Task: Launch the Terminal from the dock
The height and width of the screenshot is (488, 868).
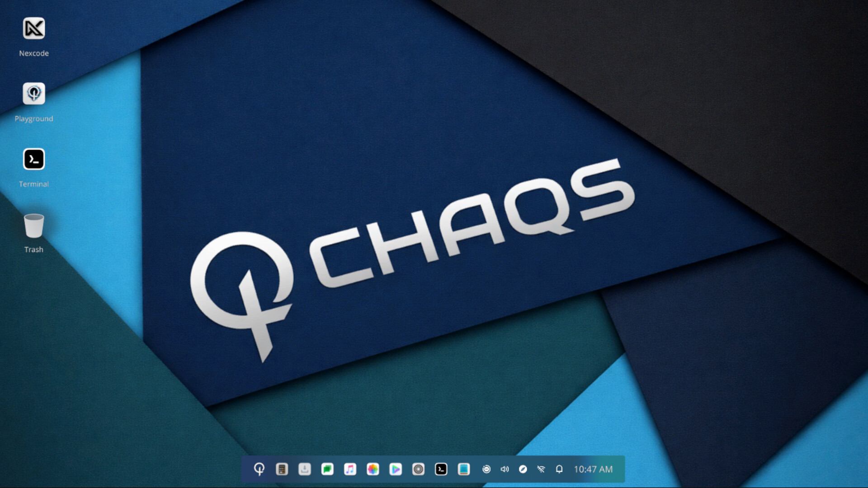Action: point(441,469)
